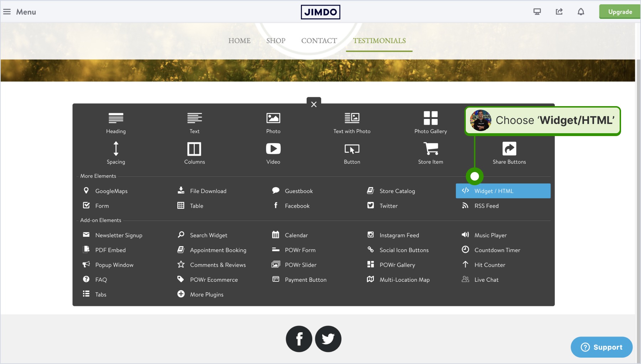Add the Music Player add-on
Screen dimensions: 641x364
click(x=484, y=235)
